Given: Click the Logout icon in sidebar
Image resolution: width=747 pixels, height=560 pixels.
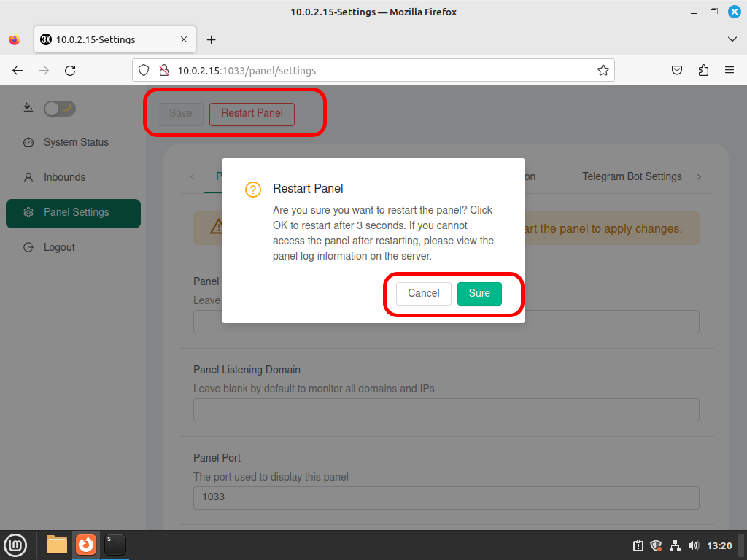Looking at the screenshot, I should point(28,247).
